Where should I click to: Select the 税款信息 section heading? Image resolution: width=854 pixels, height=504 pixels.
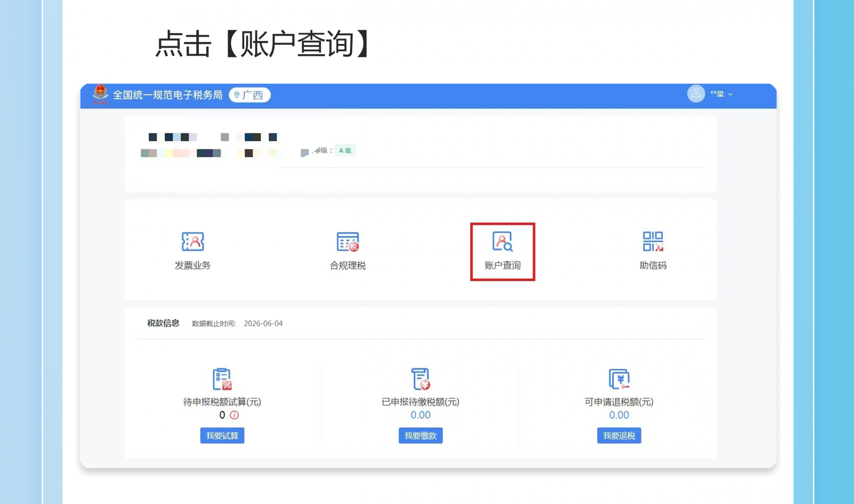point(163,323)
